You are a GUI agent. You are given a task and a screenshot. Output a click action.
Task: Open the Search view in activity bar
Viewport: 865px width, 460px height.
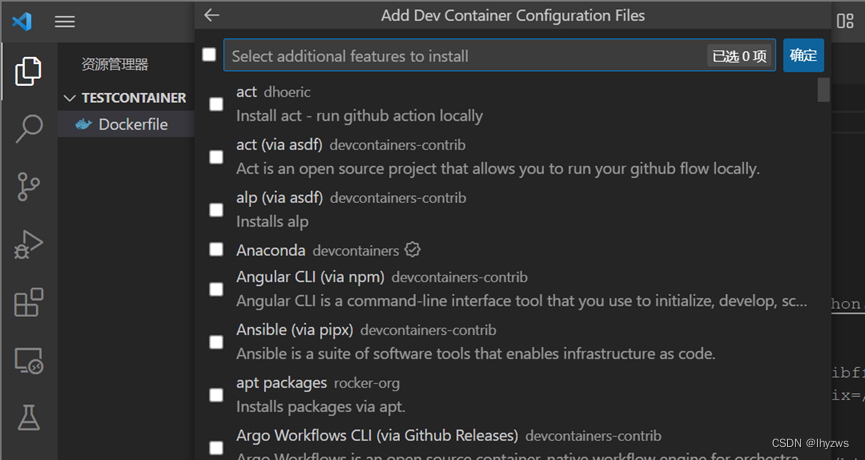(28, 129)
